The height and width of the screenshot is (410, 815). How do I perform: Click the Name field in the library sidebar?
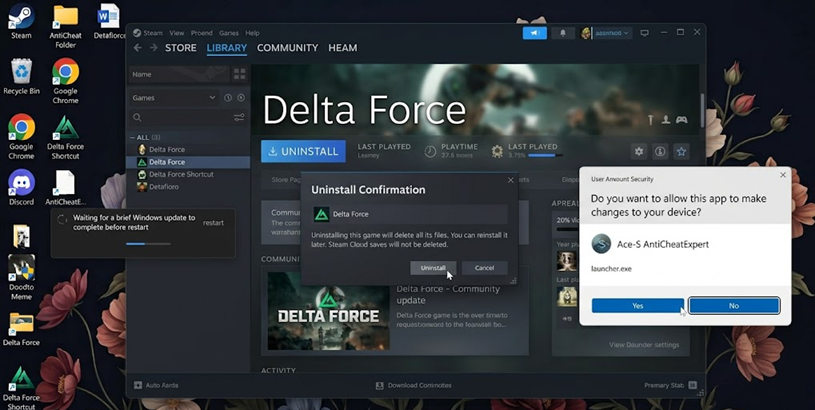[179, 74]
